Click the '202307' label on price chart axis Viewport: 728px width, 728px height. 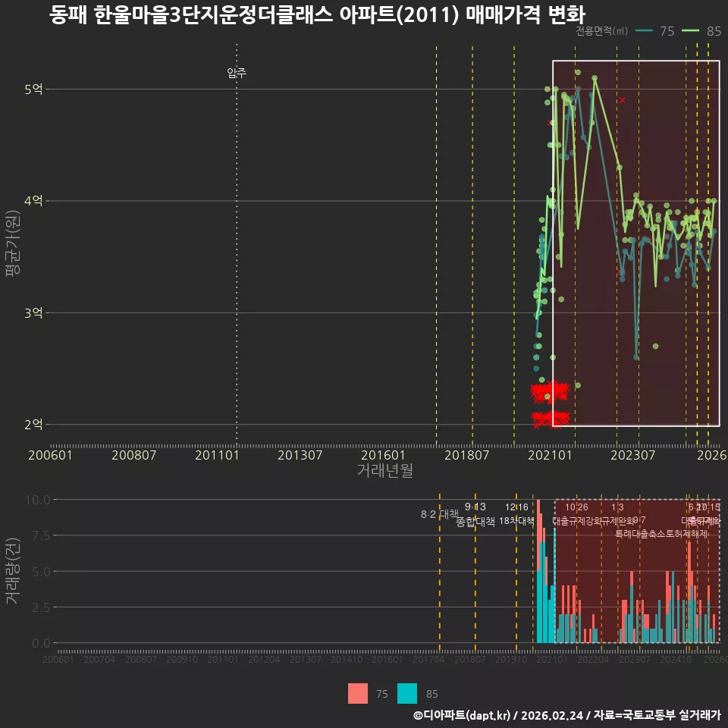(632, 455)
